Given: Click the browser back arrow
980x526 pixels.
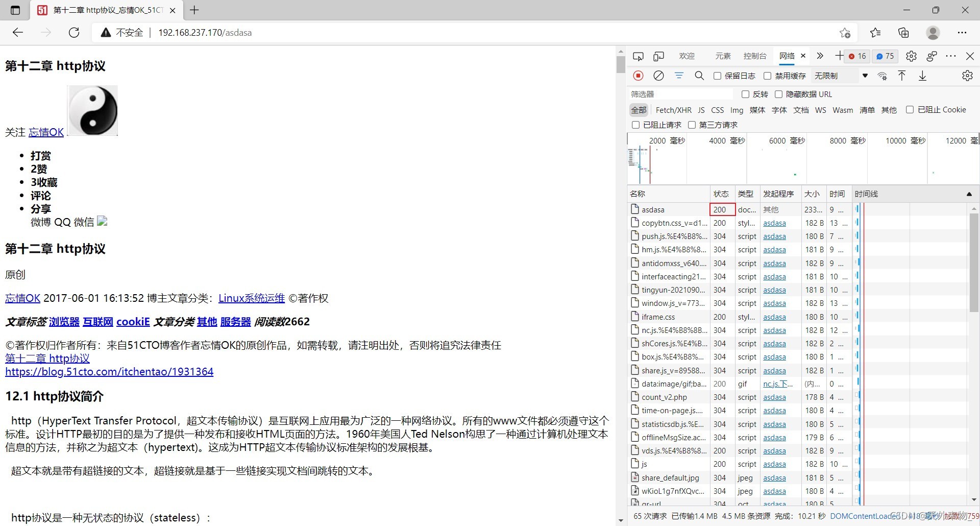Looking at the screenshot, I should click(18, 33).
